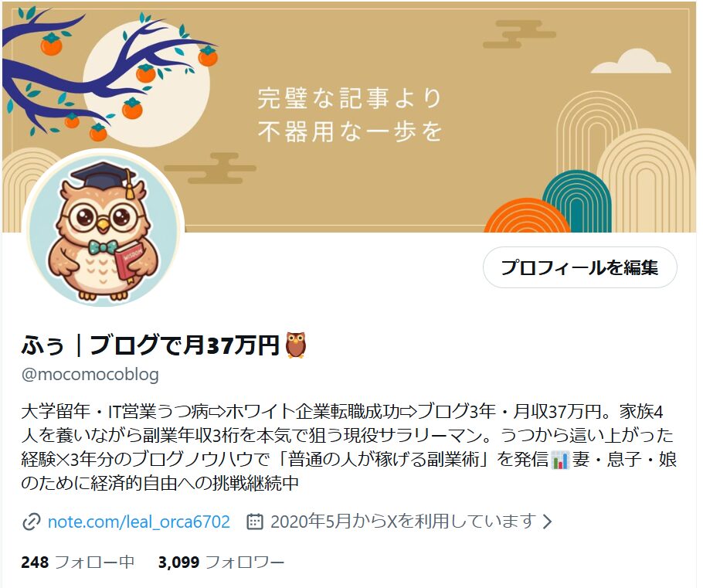Open the owl profile avatar picture

tap(104, 229)
